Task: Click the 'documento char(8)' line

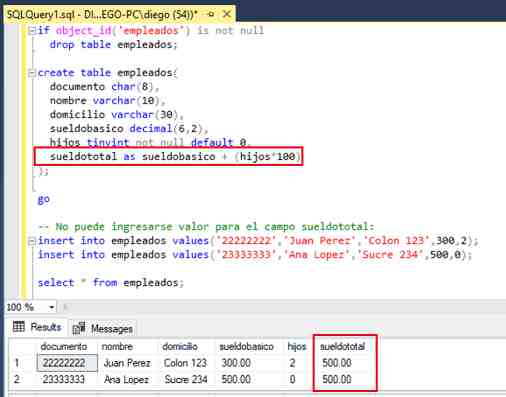Action: click(104, 87)
